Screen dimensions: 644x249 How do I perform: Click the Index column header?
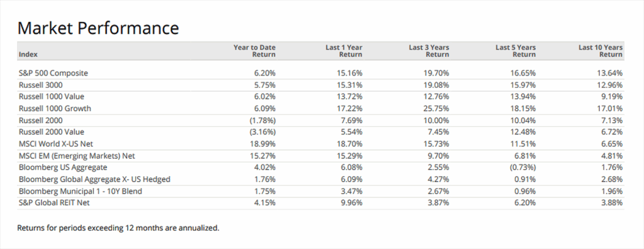tap(28, 54)
